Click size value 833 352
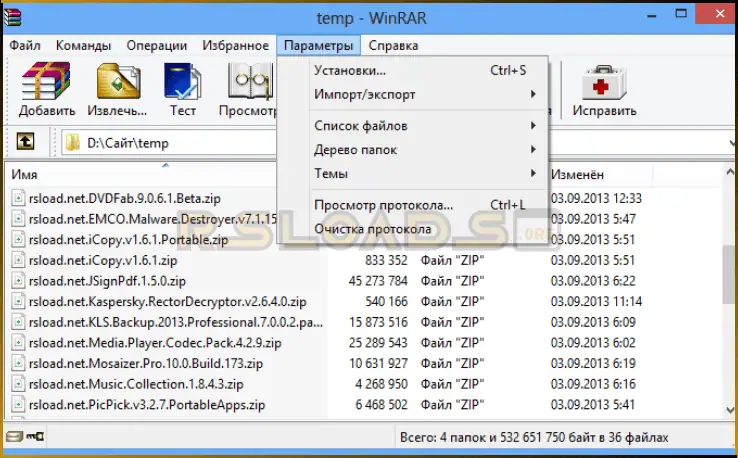 386,260
